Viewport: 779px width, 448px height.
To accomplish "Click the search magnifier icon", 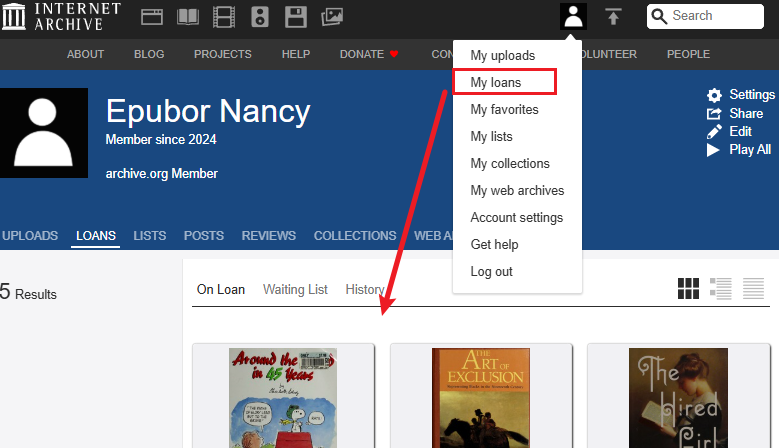I will [x=659, y=16].
